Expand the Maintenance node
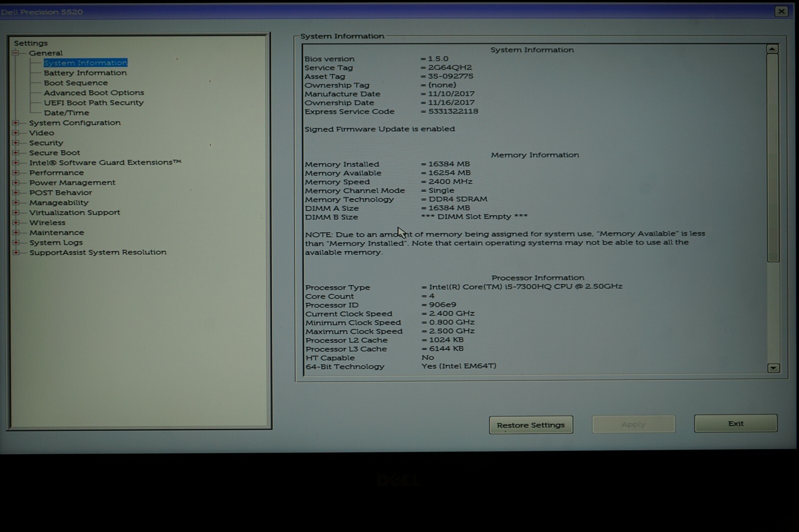 [15, 233]
